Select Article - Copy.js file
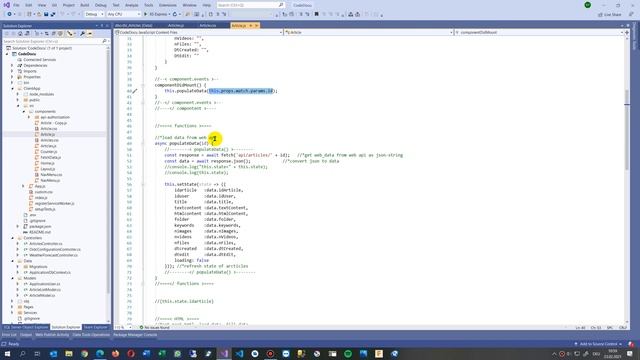640x360 pixels. [x=53, y=123]
